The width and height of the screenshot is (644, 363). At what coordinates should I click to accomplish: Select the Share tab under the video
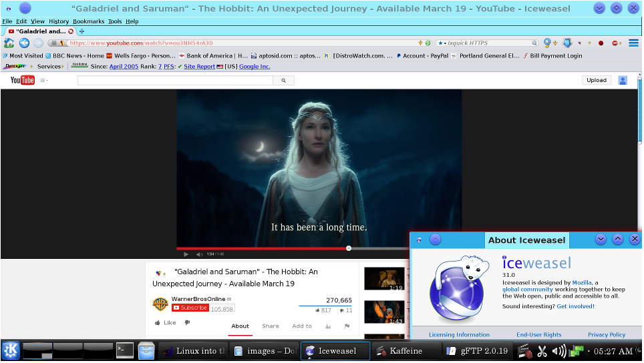(271, 326)
